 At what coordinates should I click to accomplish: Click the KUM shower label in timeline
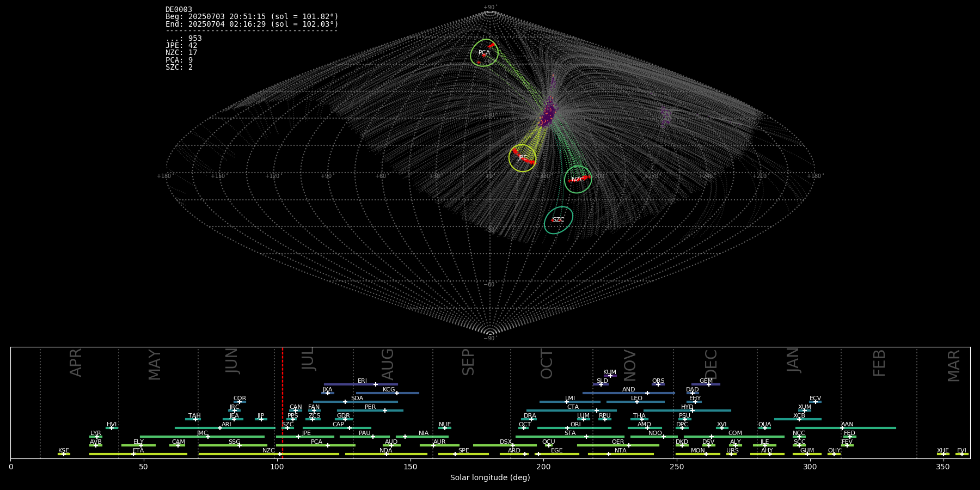pyautogui.click(x=610, y=372)
